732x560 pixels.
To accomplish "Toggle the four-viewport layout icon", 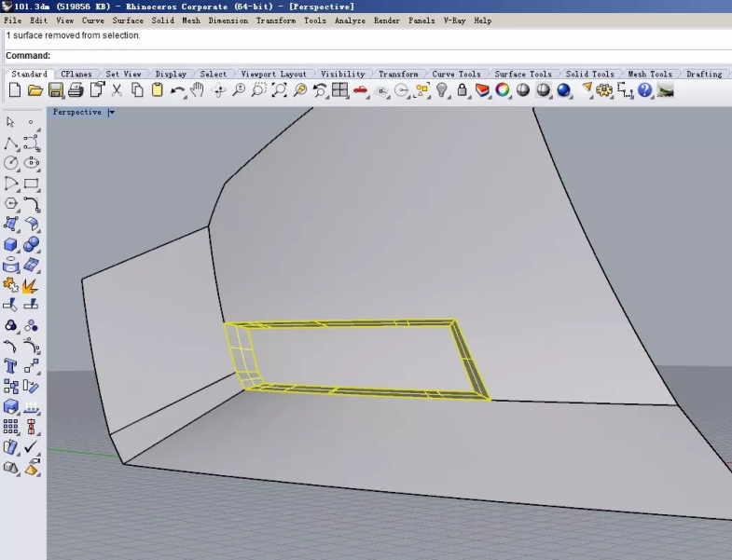I will coord(339,90).
